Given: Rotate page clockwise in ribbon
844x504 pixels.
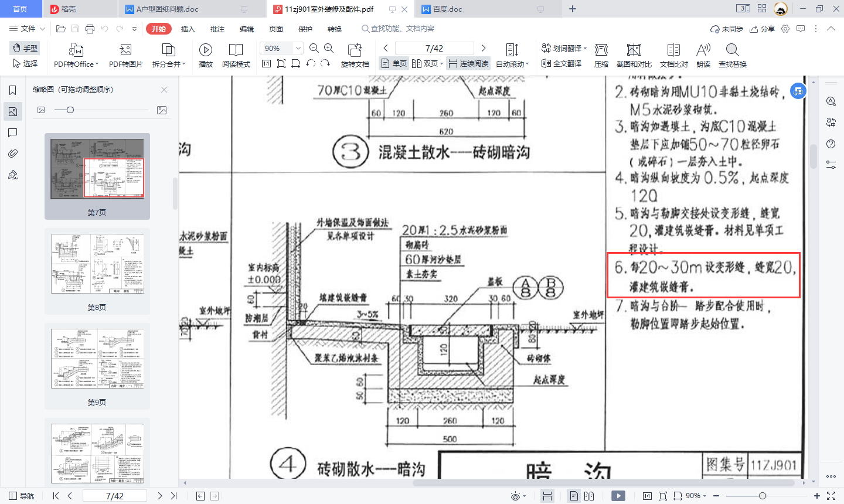Looking at the screenshot, I should [x=325, y=63].
